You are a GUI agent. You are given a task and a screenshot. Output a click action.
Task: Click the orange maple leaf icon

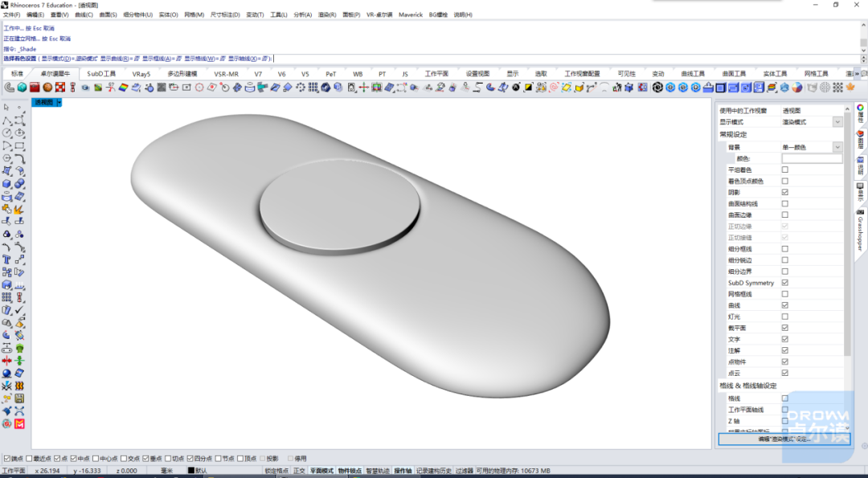click(850, 88)
